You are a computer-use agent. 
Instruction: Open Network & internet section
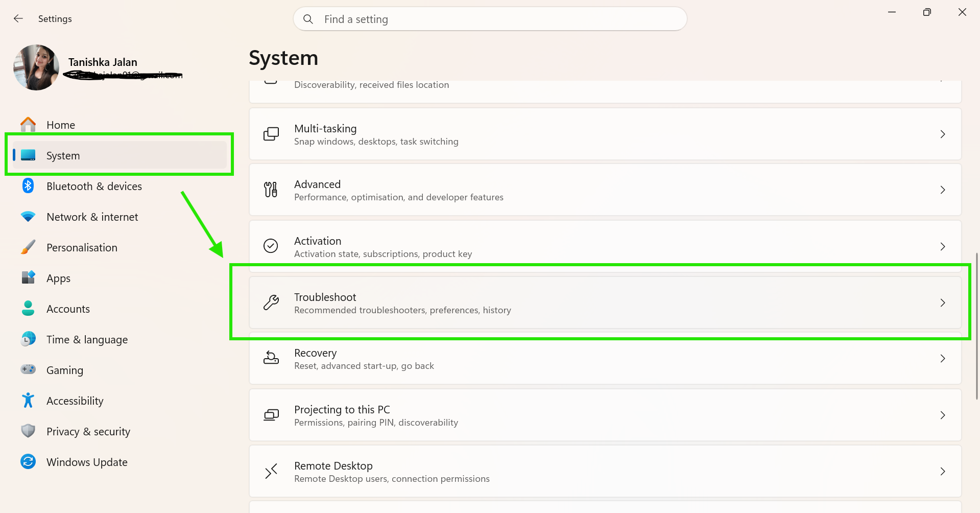pyautogui.click(x=119, y=217)
